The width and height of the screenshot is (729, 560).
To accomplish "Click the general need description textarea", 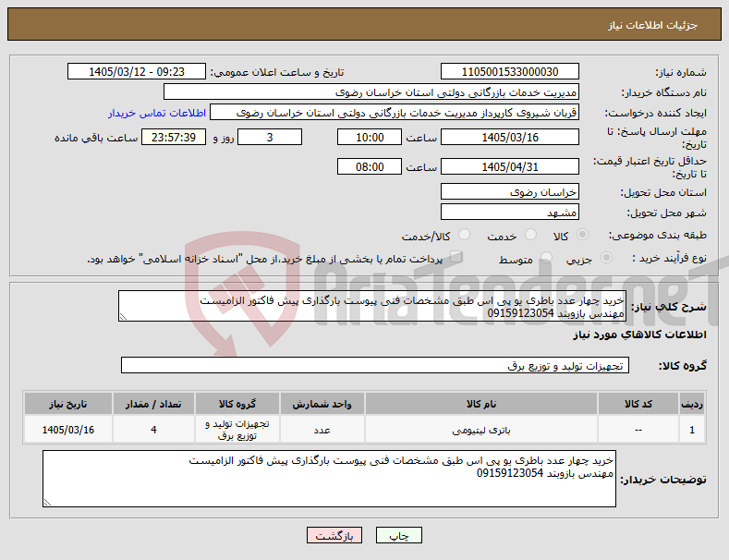I will (x=372, y=306).
